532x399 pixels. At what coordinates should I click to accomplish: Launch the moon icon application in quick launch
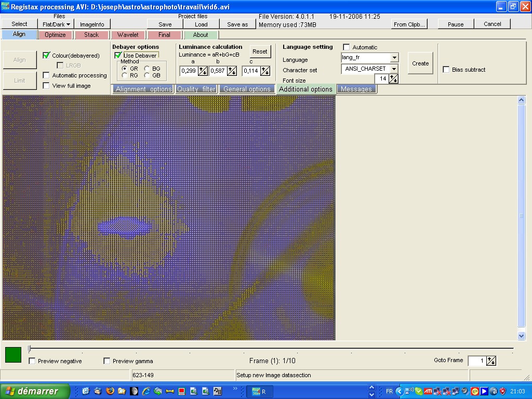coord(134,391)
